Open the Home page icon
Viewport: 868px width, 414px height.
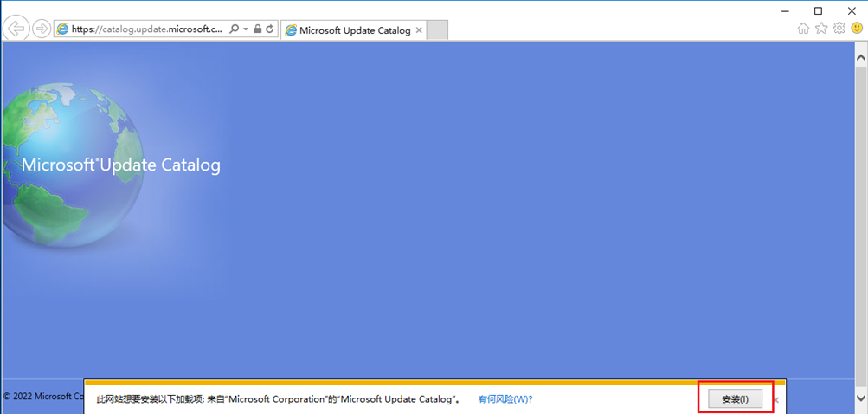[x=803, y=29]
